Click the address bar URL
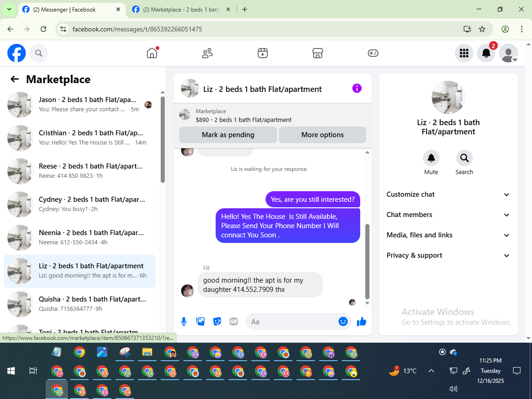This screenshot has width=532, height=399. [x=137, y=29]
